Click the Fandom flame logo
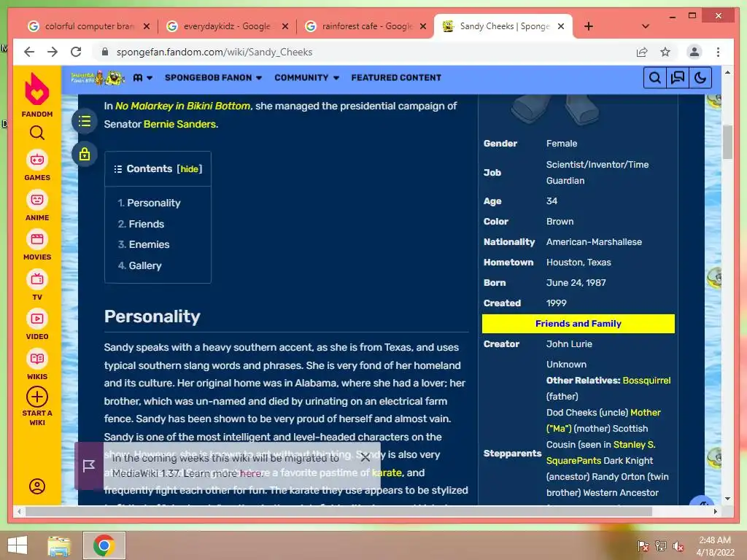Screen dimensions: 747x560 point(36,89)
